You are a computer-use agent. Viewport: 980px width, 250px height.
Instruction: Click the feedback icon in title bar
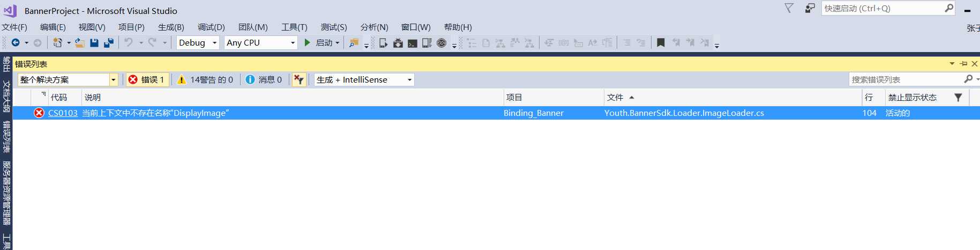810,8
